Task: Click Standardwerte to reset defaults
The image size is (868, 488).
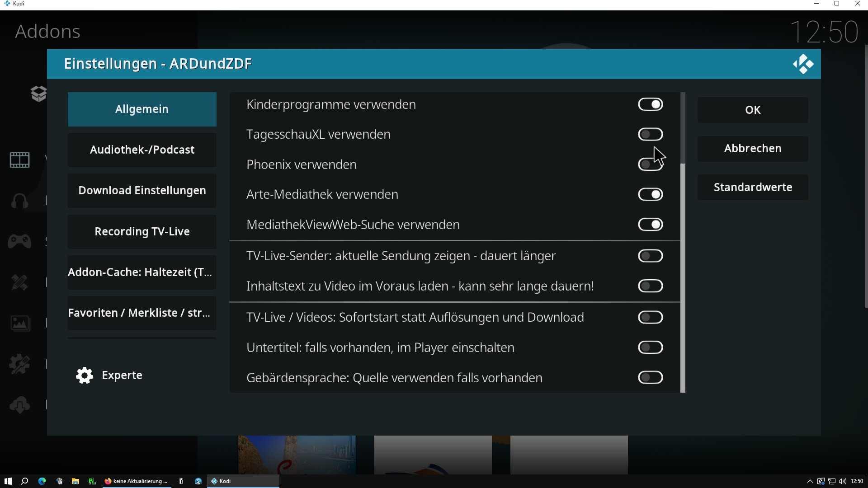Action: click(753, 188)
